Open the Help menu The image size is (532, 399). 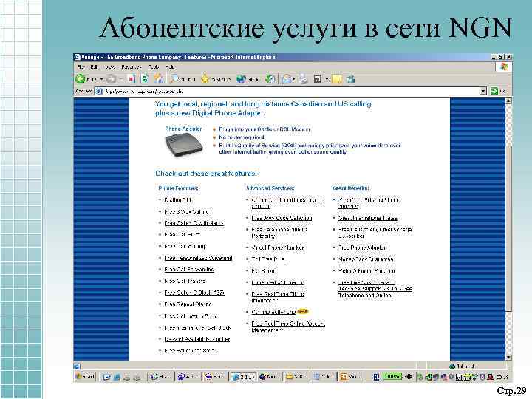pos(171,66)
